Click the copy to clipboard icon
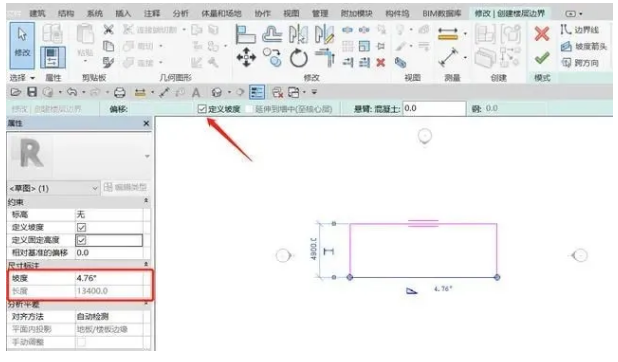Screen dimensions: 618x362 [x=108, y=46]
